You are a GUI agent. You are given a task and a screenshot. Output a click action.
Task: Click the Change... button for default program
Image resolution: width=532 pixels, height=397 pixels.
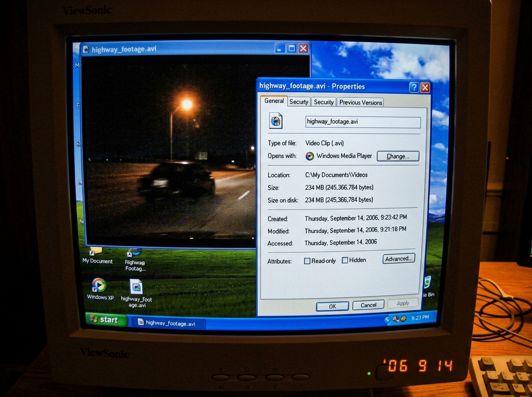[398, 156]
